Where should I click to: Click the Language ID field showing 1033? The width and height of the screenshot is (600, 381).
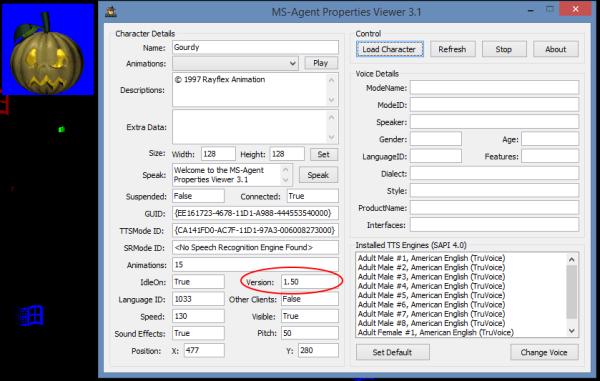[x=198, y=299]
